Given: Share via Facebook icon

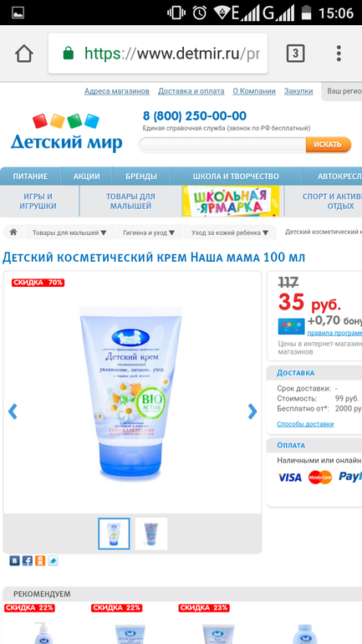Looking at the screenshot, I should [x=28, y=560].
